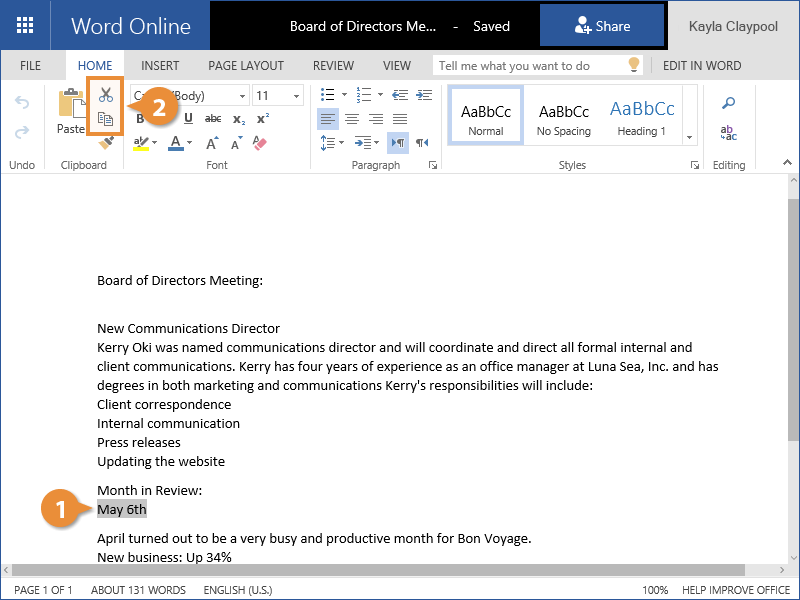Toggle underline formatting

click(x=186, y=119)
